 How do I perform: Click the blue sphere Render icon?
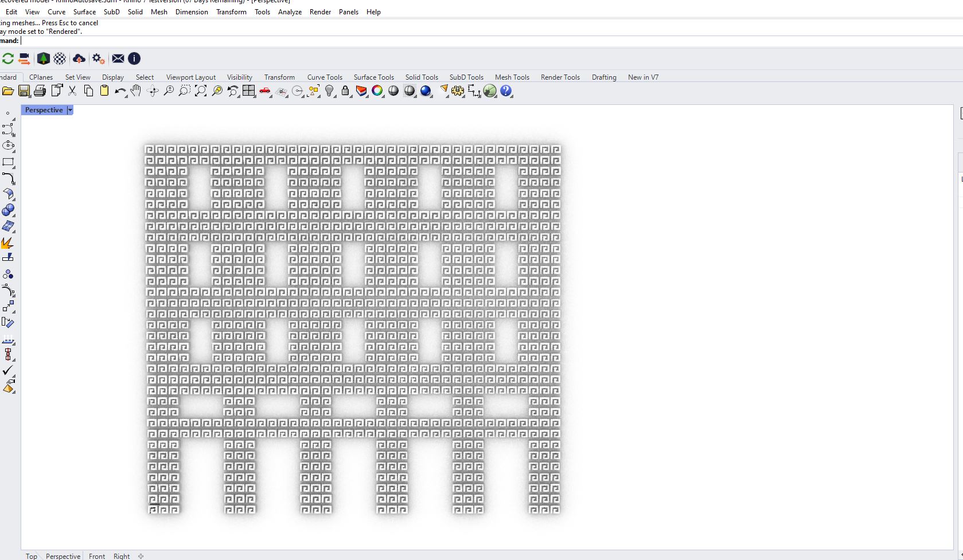[x=426, y=91]
